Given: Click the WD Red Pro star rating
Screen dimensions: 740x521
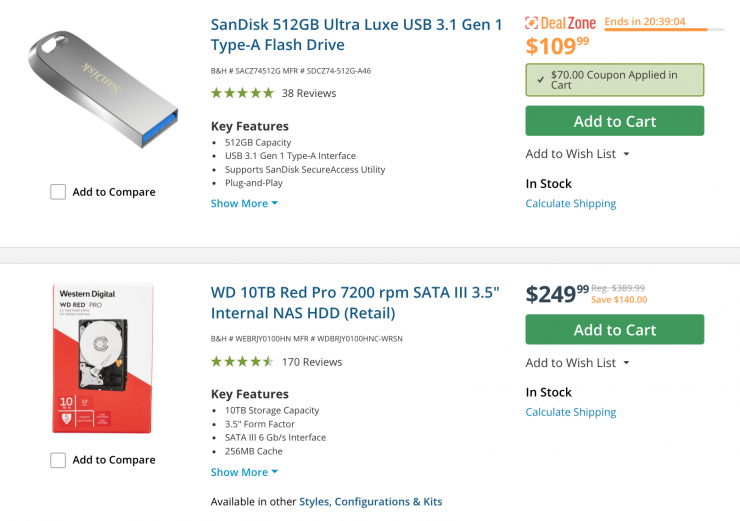Looking at the screenshot, I should click(x=242, y=362).
